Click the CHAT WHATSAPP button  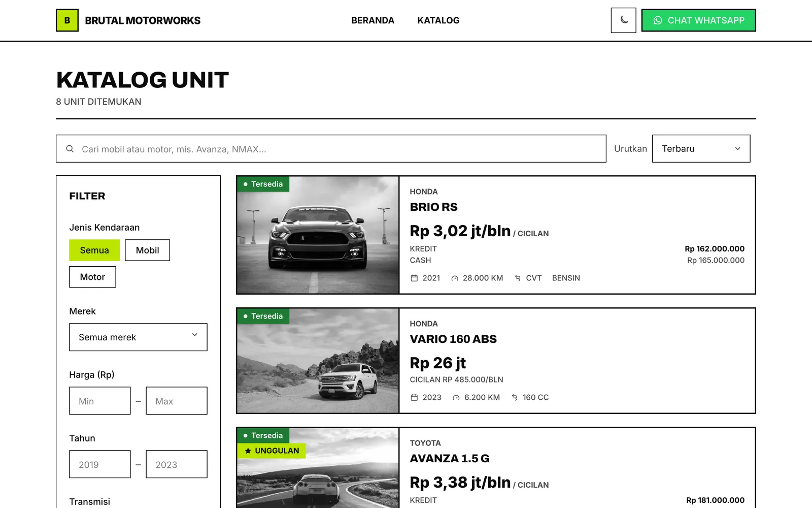pos(698,20)
